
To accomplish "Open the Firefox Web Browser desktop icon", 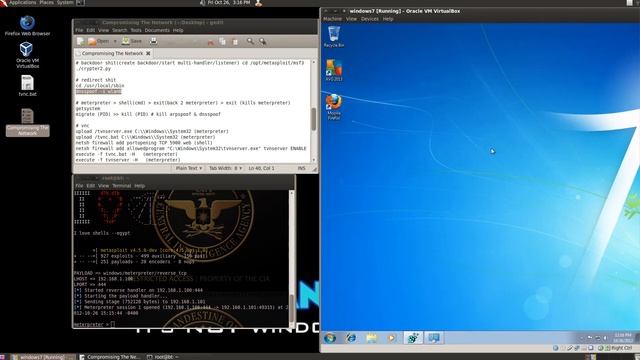I will point(27,26).
